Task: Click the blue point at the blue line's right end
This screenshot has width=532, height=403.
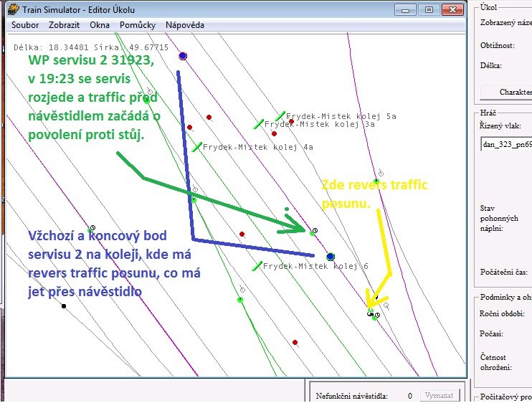Action: (x=330, y=256)
